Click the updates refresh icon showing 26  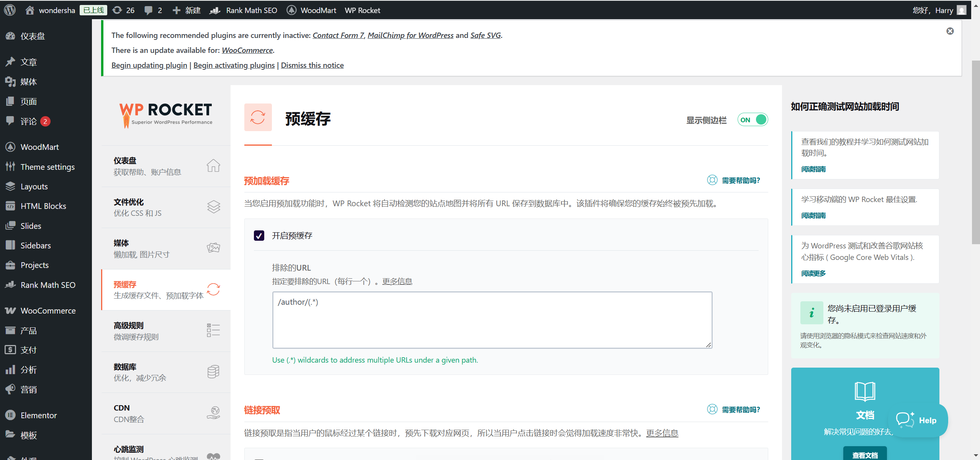pyautogui.click(x=117, y=10)
